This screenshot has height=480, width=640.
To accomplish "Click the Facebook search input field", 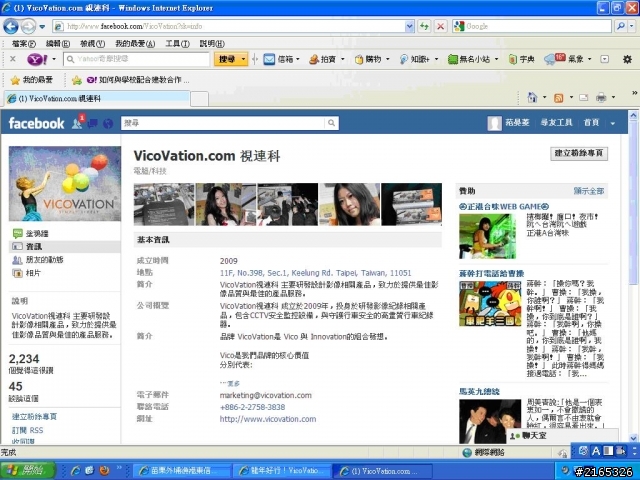I will [x=223, y=123].
